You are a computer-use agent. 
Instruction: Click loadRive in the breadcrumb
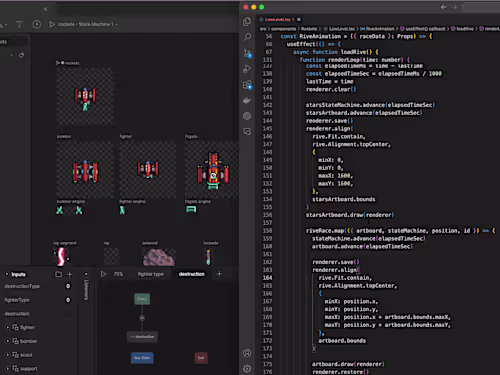pos(464,29)
